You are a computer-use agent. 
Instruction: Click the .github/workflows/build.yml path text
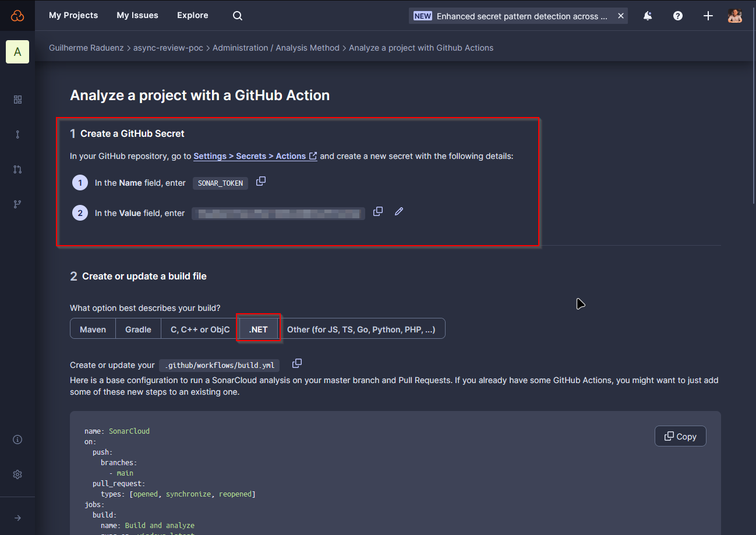point(220,366)
